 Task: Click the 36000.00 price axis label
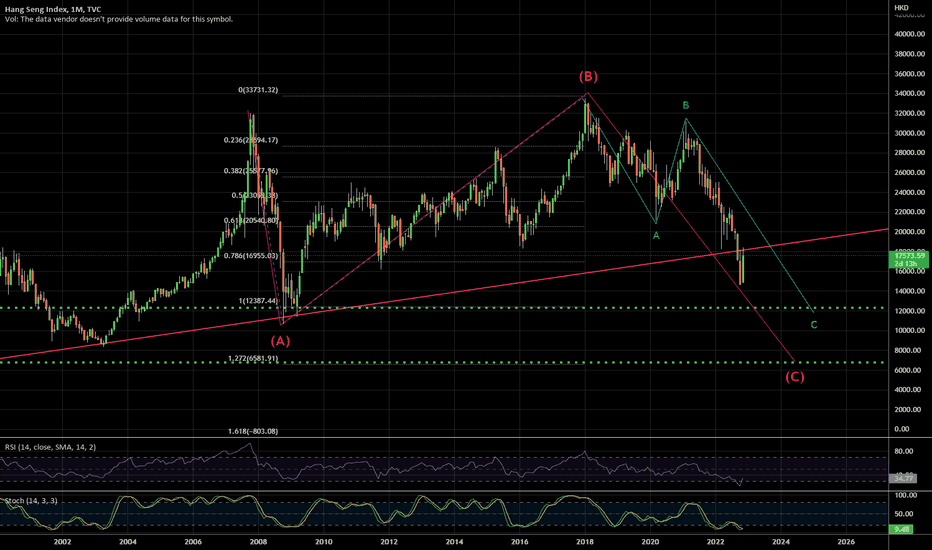point(909,74)
